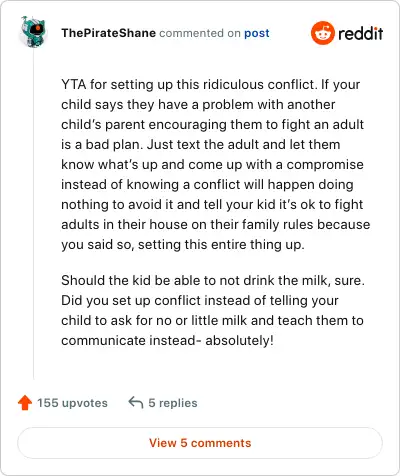Open the '5 replies' label
The width and height of the screenshot is (400, 476).
tap(173, 403)
